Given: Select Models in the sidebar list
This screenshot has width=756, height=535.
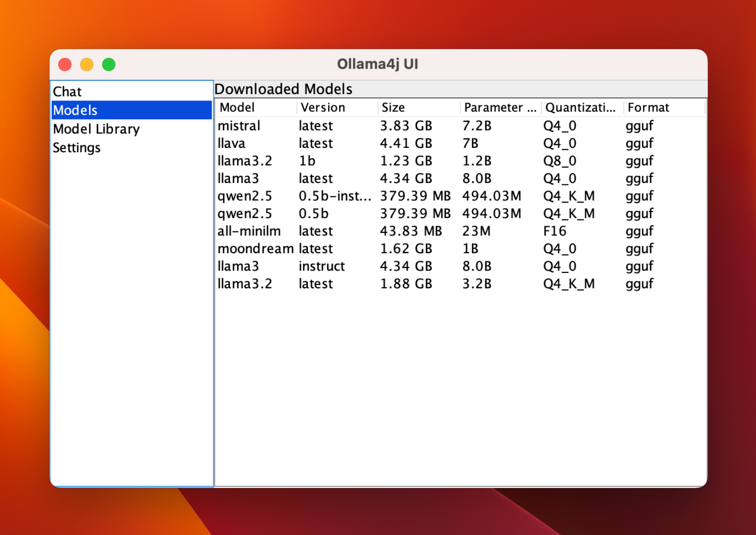Looking at the screenshot, I should pos(76,110).
